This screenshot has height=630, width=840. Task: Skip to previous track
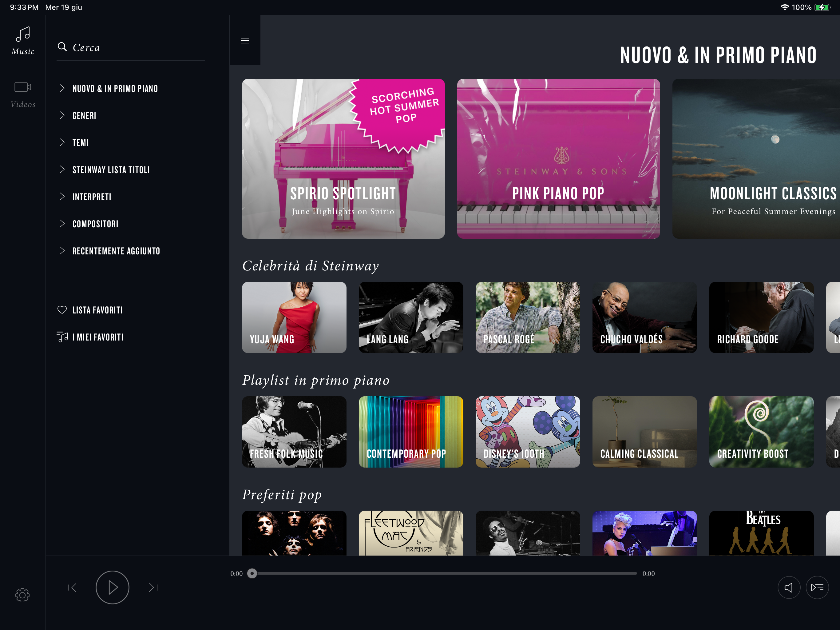(x=72, y=588)
